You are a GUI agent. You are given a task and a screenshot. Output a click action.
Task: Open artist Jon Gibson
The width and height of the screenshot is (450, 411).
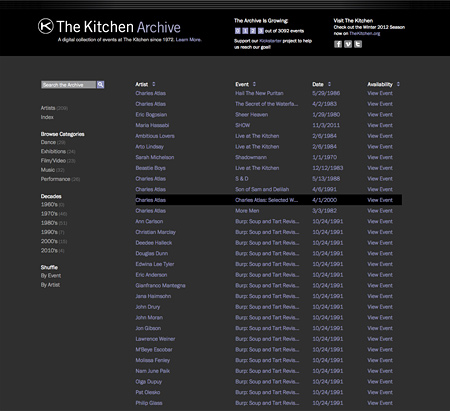coord(148,328)
